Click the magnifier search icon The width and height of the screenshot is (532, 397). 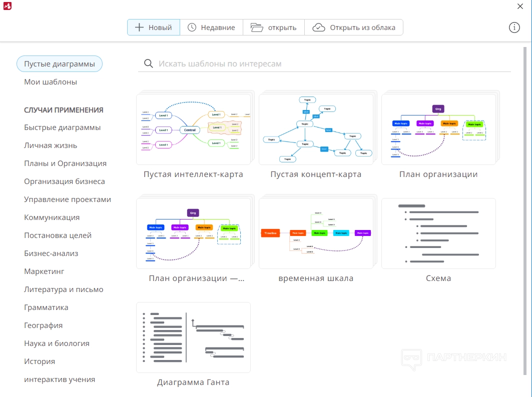click(x=148, y=63)
